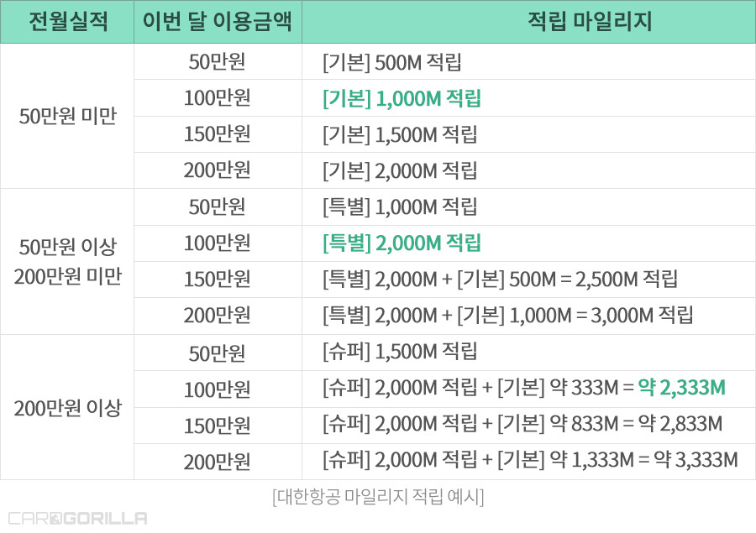This screenshot has height=533, width=756.
Task: Select the 50만원 미만 row group
Action: (67, 116)
